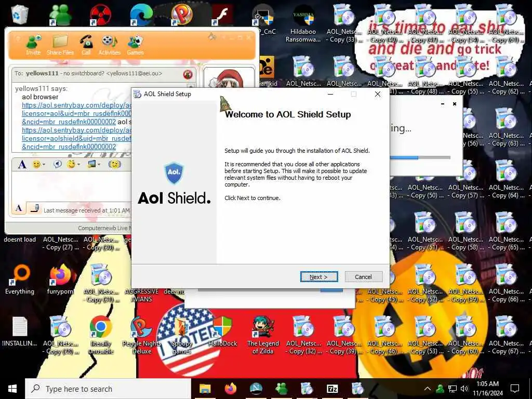The height and width of the screenshot is (399, 532).
Task: Click the taskbar search box
Action: pos(108,389)
